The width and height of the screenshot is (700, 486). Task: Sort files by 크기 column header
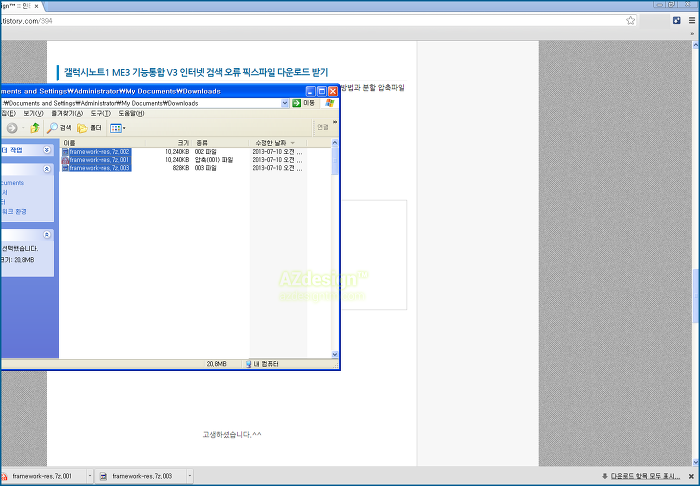(168, 143)
